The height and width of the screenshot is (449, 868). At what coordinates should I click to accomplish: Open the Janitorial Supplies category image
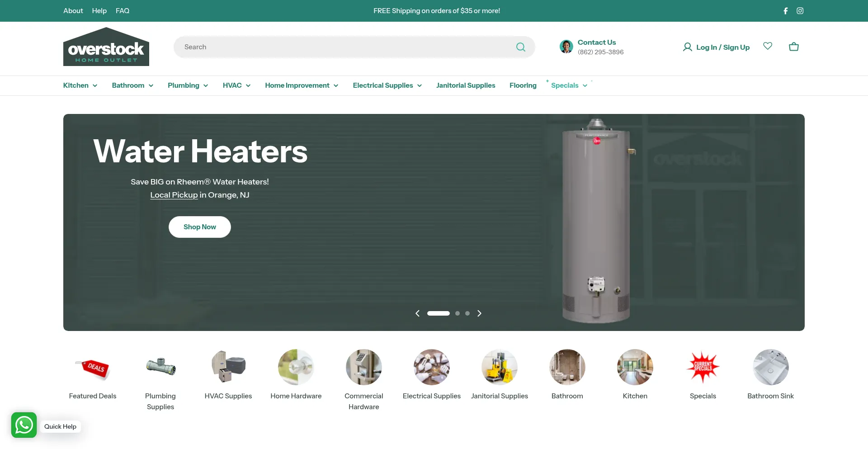tap(500, 367)
